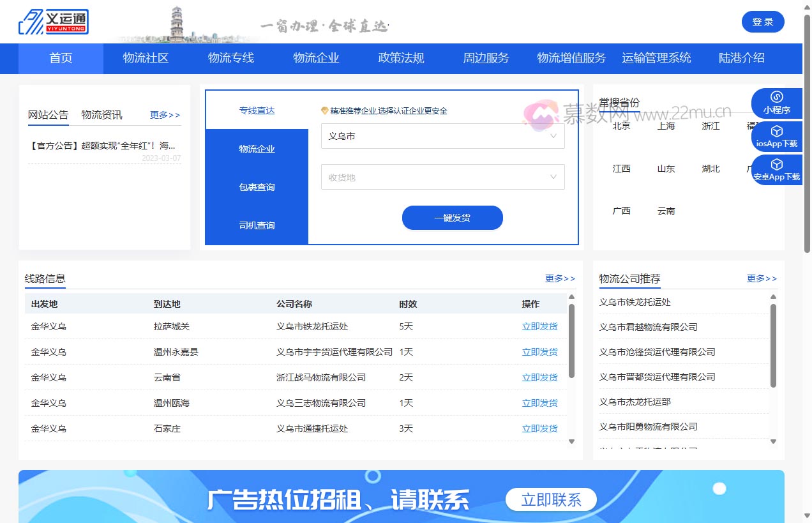Select the 司机查询 sidebar tab

tap(256, 225)
